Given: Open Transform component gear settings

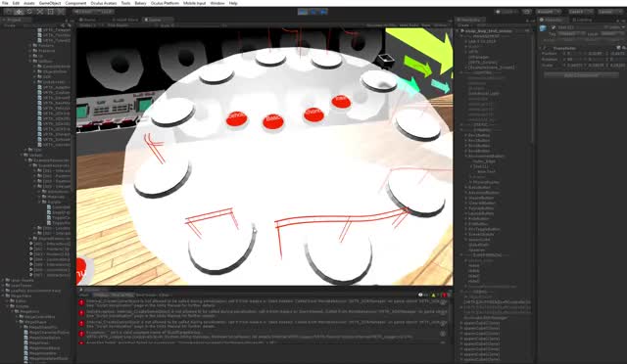Looking at the screenshot, I should click(623, 48).
